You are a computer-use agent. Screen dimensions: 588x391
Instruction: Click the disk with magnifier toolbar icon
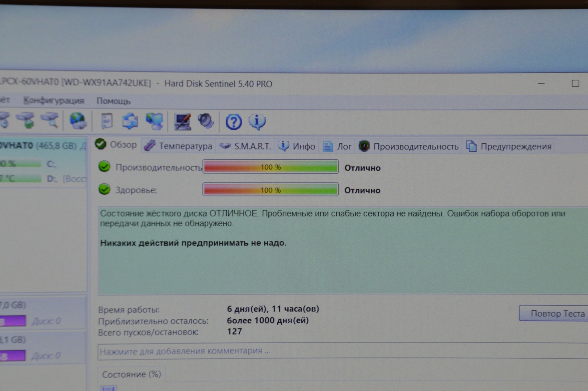pos(50,121)
